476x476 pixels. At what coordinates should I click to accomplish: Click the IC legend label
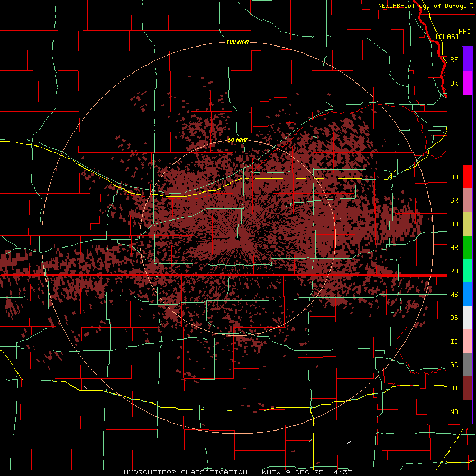coord(454,342)
